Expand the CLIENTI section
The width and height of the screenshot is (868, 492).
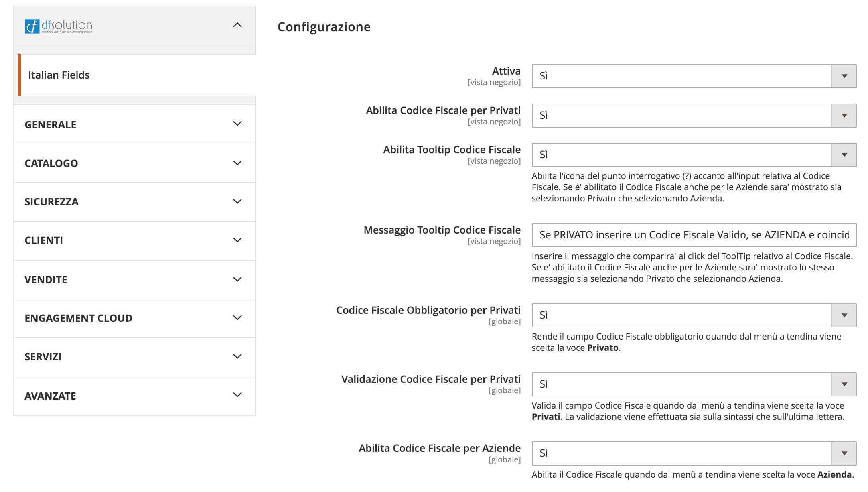pos(134,240)
